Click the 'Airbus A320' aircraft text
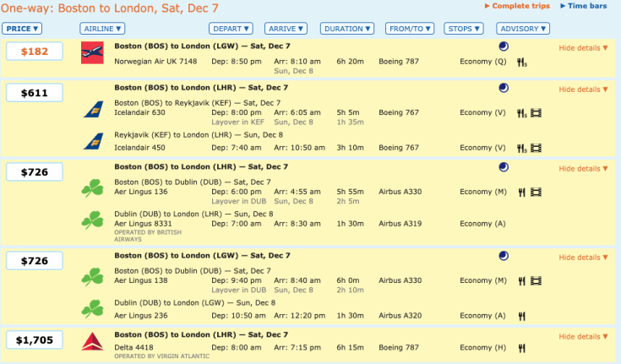Screen dimensions: 621x364 (x=400, y=316)
